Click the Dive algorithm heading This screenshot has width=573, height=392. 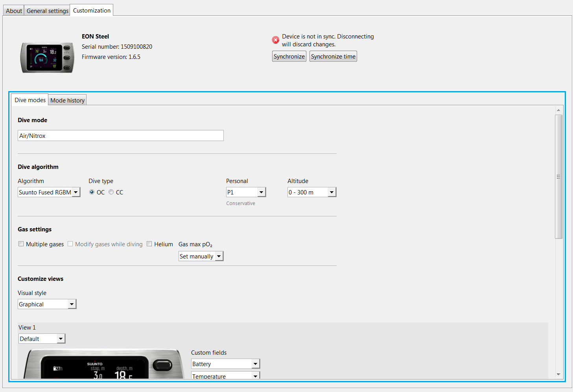pos(38,167)
